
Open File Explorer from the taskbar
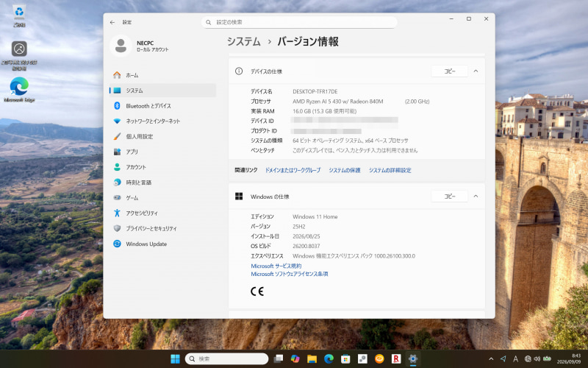(312, 359)
